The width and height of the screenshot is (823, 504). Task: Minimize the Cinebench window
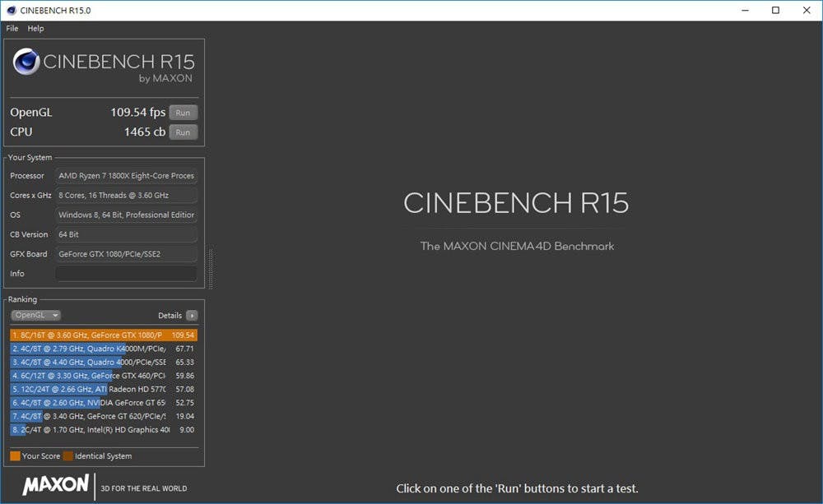[745, 11]
